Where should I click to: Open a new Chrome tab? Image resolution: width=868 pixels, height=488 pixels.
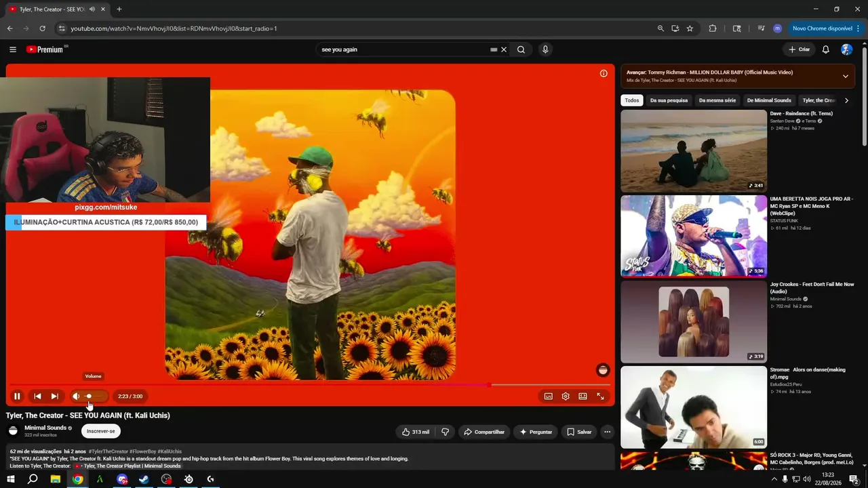click(x=119, y=9)
